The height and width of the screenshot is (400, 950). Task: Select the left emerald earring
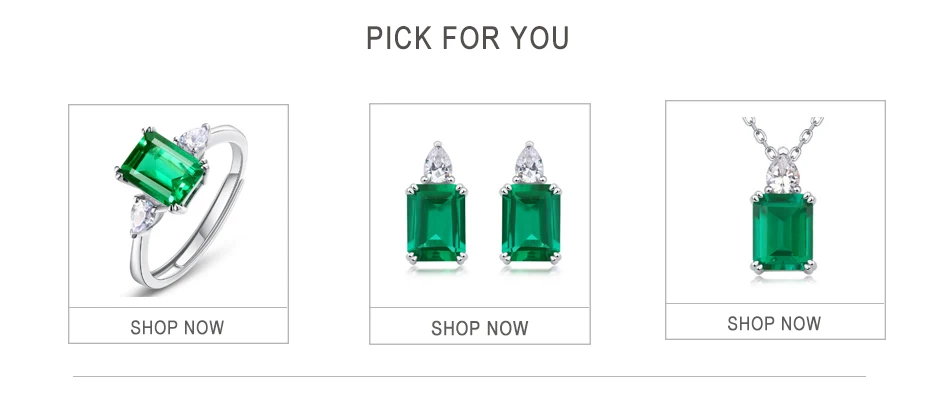click(x=436, y=205)
